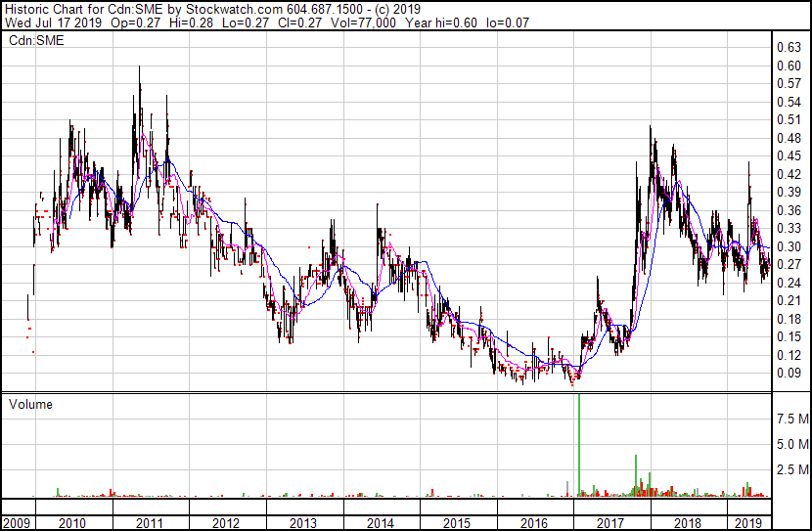Click the 0.30 price axis label
This screenshot has width=812, height=531.
pos(788,246)
